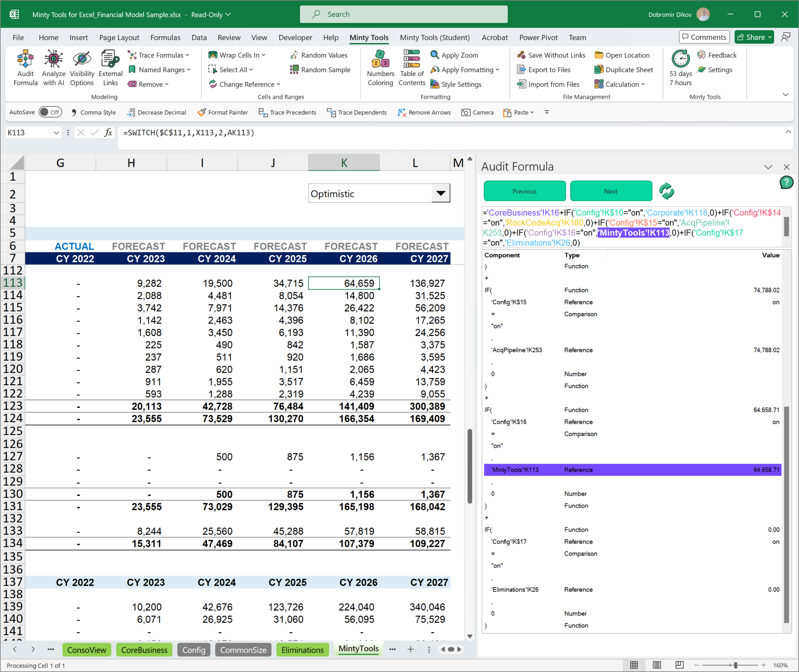The image size is (799, 672).
Task: Click Decrease Decimal
Action: [x=156, y=112]
